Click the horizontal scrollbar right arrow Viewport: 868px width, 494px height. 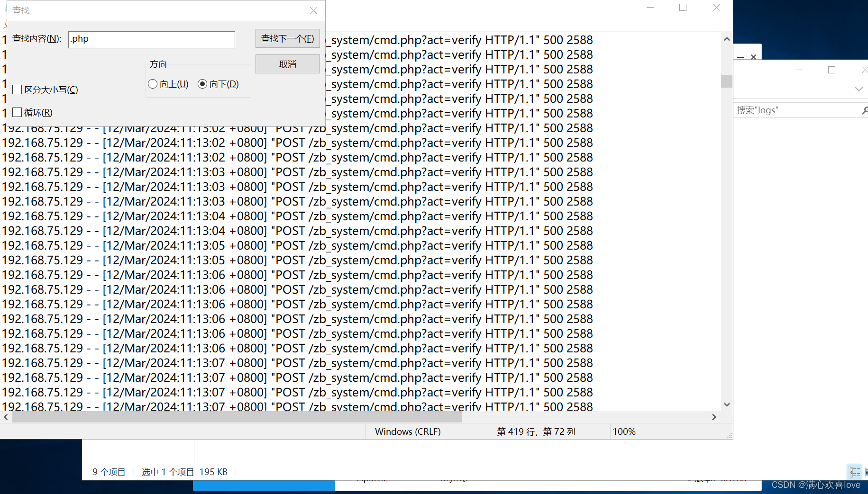click(x=714, y=417)
